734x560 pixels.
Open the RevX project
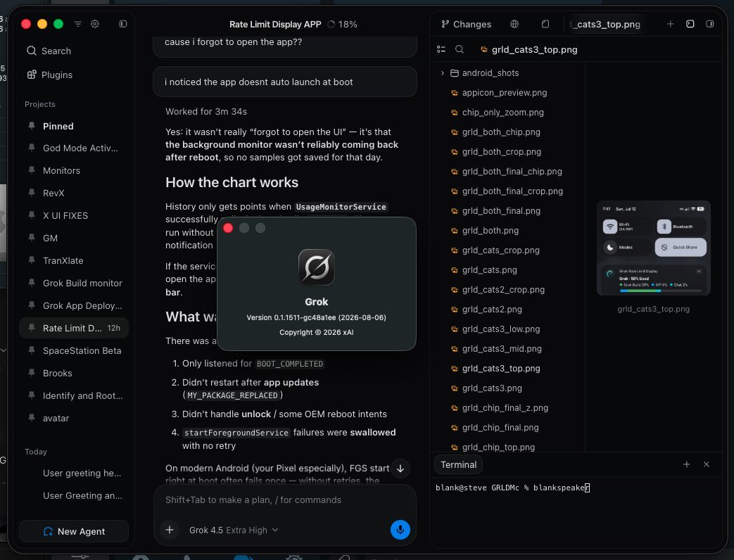pyautogui.click(x=74, y=193)
